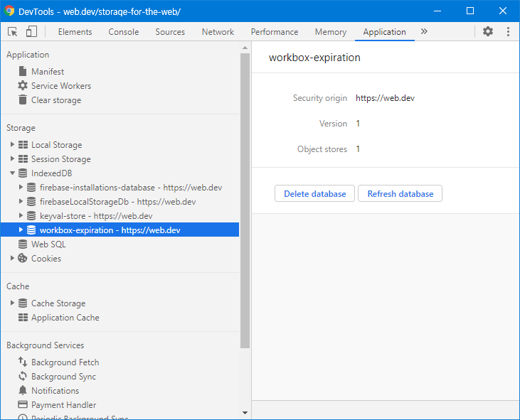Expand workbox-expiration node arrow

(21, 230)
